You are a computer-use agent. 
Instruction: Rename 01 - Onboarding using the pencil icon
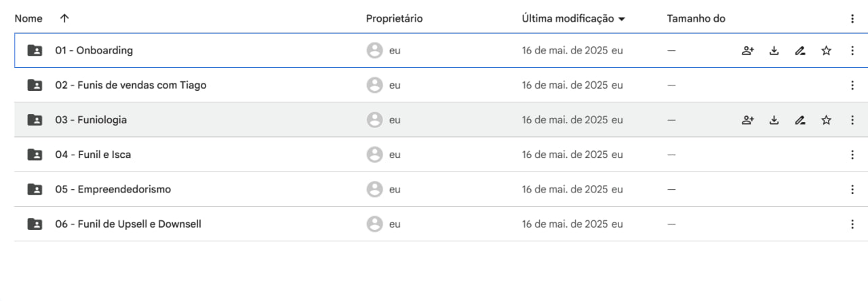(800, 50)
